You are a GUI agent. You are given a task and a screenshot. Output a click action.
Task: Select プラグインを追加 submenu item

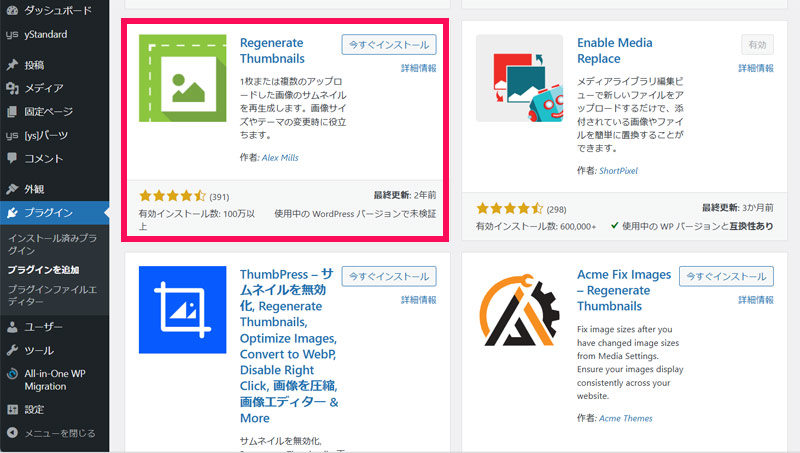coord(43,270)
